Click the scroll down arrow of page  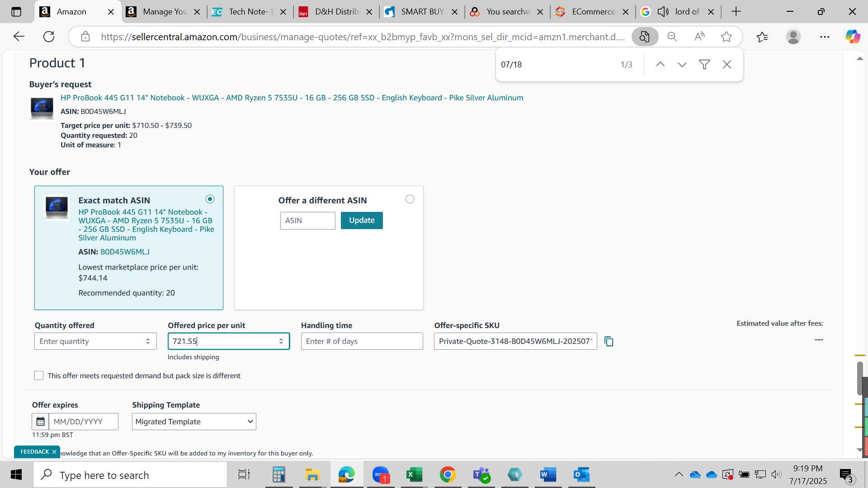860,450
